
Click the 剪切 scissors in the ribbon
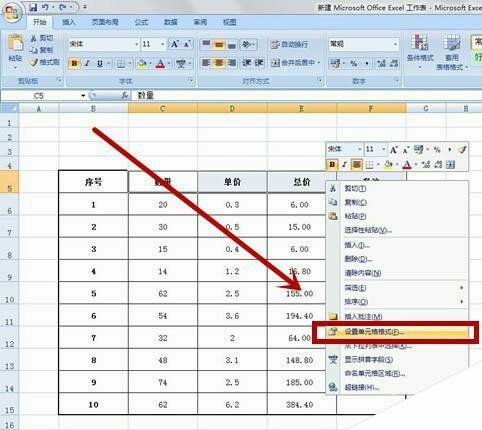click(41, 38)
